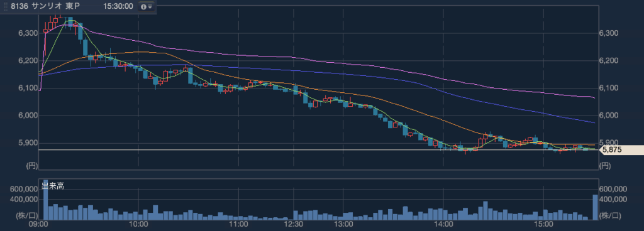Click the right volume 400,000 label
This screenshot has height=231, width=644.
614,200
